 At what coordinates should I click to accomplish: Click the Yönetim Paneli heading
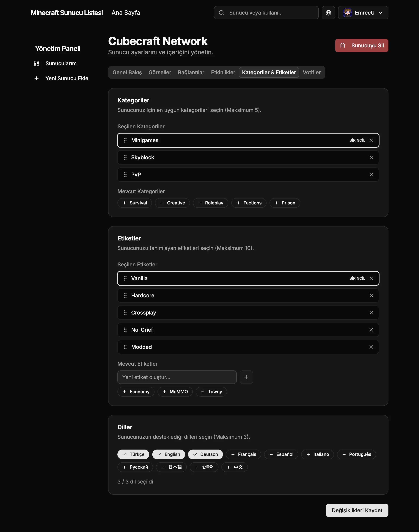(x=58, y=49)
